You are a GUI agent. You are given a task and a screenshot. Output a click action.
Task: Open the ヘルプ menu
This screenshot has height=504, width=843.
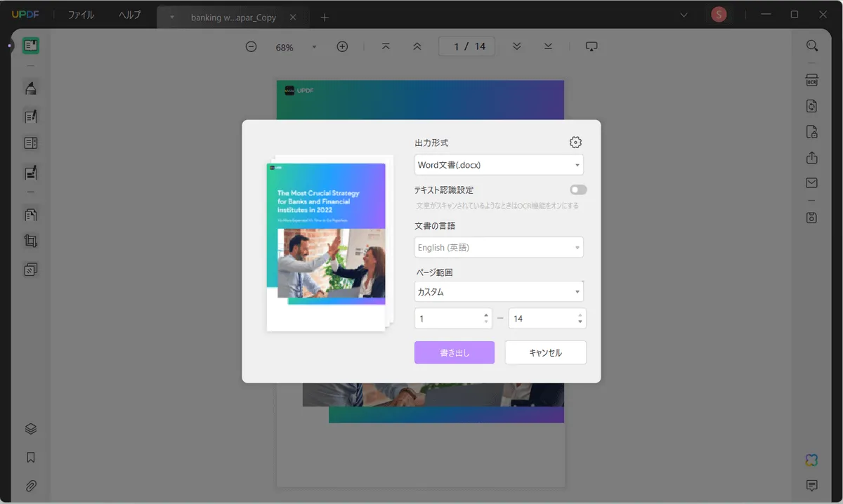pos(130,15)
